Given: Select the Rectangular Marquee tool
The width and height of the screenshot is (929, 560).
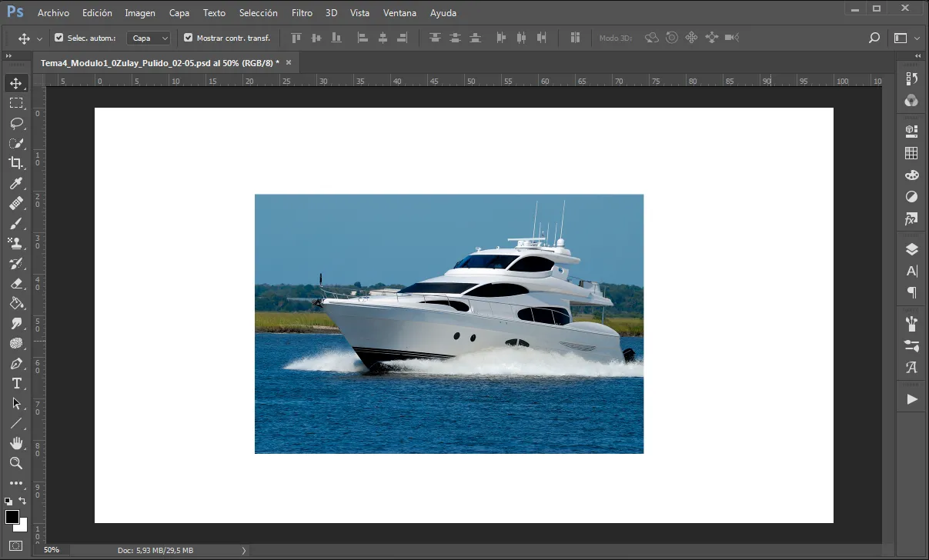Looking at the screenshot, I should (16, 103).
